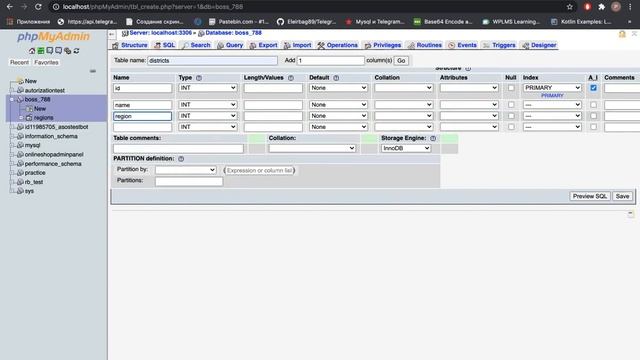Viewport: 640px width, 360px height.
Task: Click the browser back arrow
Action: (10, 7)
